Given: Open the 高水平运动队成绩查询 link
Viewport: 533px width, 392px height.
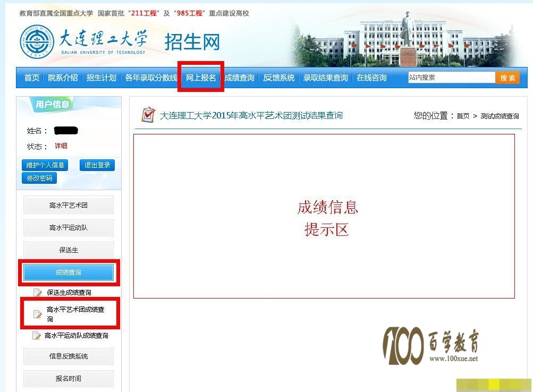Looking at the screenshot, I should pyautogui.click(x=77, y=336).
